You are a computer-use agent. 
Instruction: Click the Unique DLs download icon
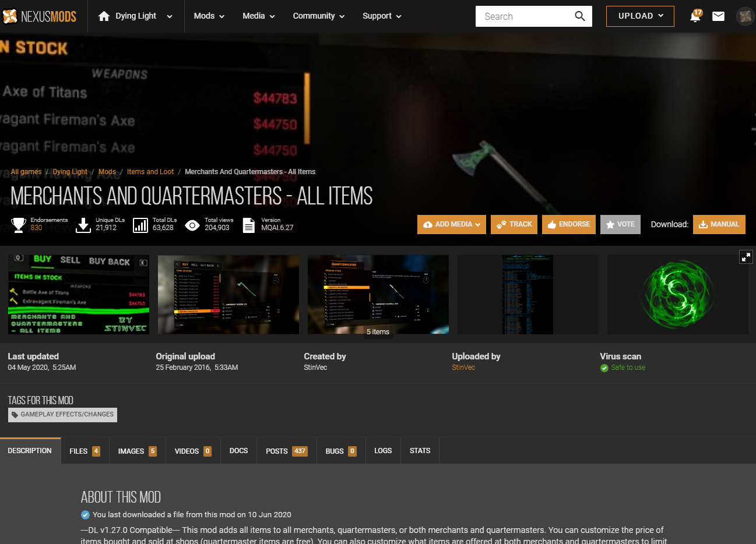[x=83, y=225]
